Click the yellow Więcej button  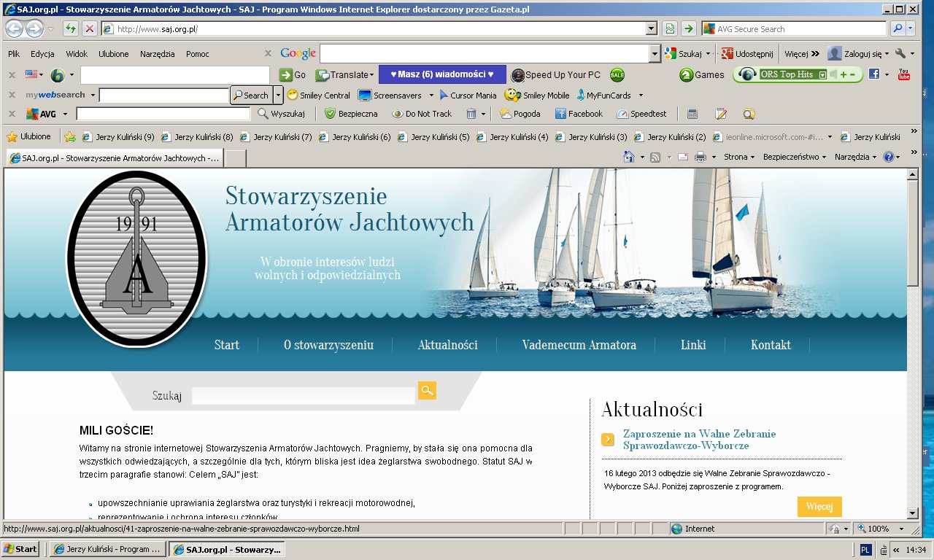[819, 507]
